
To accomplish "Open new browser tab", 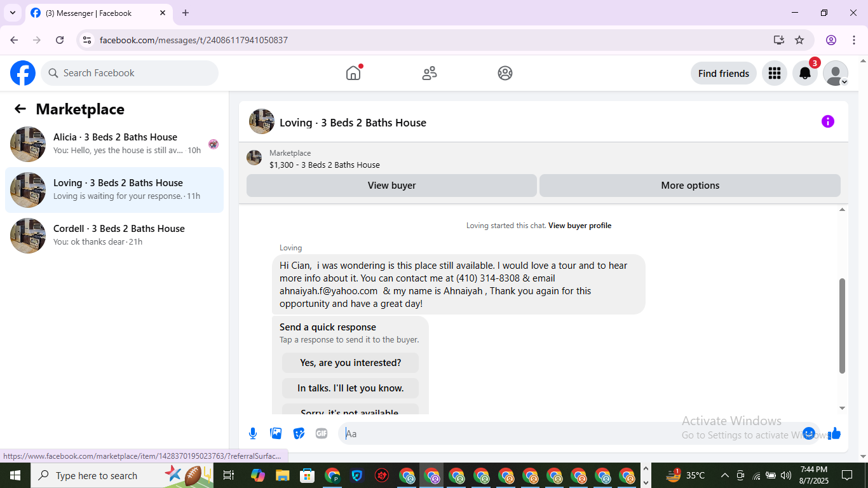I will [x=186, y=13].
